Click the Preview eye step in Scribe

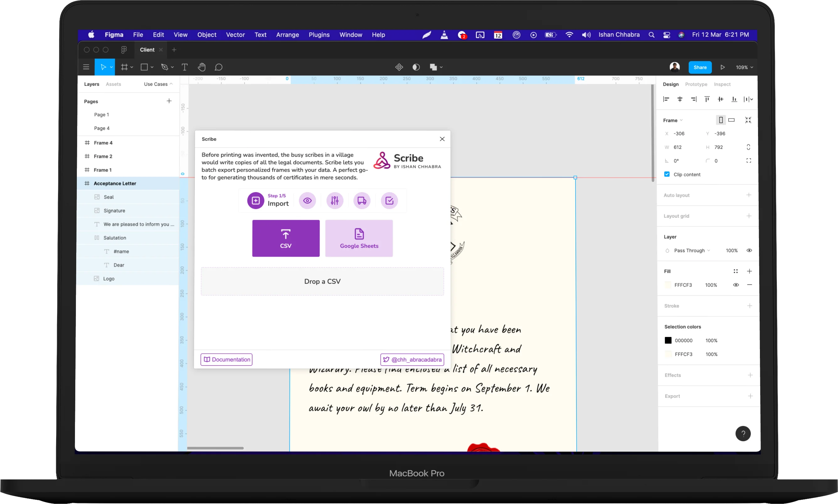pyautogui.click(x=307, y=201)
